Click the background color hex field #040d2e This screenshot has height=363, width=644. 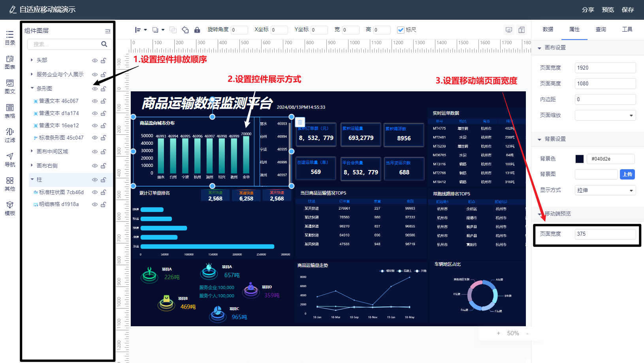point(611,159)
